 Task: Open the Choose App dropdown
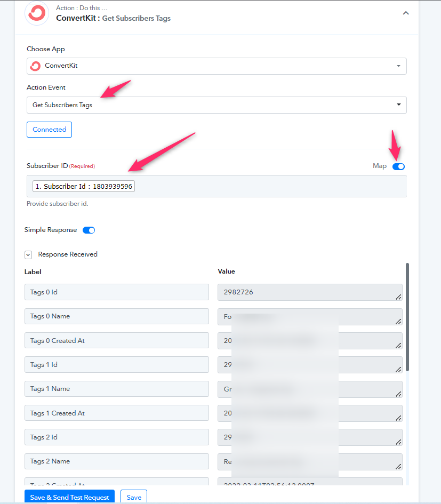coord(217,66)
